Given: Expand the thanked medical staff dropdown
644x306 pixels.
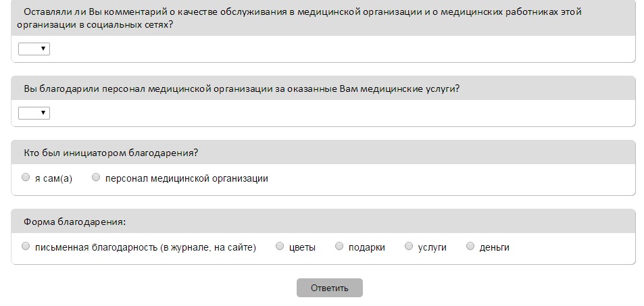Looking at the screenshot, I should [x=34, y=113].
